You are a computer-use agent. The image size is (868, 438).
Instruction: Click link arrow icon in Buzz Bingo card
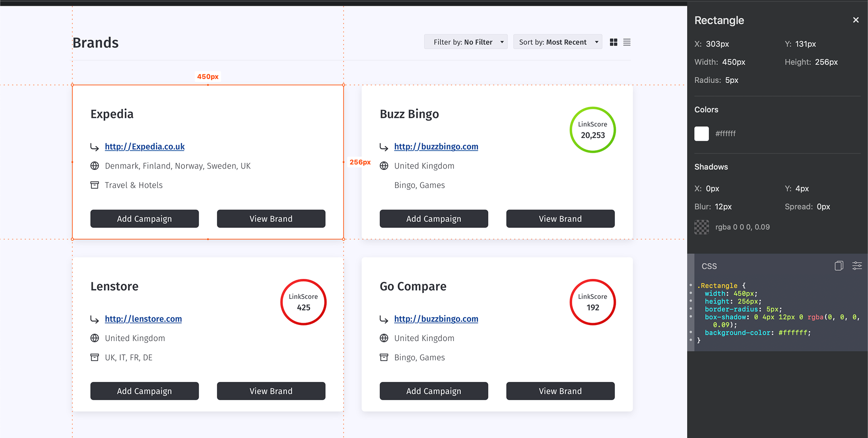(x=384, y=147)
